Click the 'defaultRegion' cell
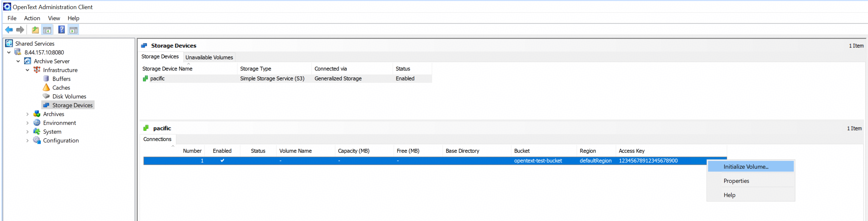Viewport: 868px width, 221px height. pyautogui.click(x=595, y=161)
